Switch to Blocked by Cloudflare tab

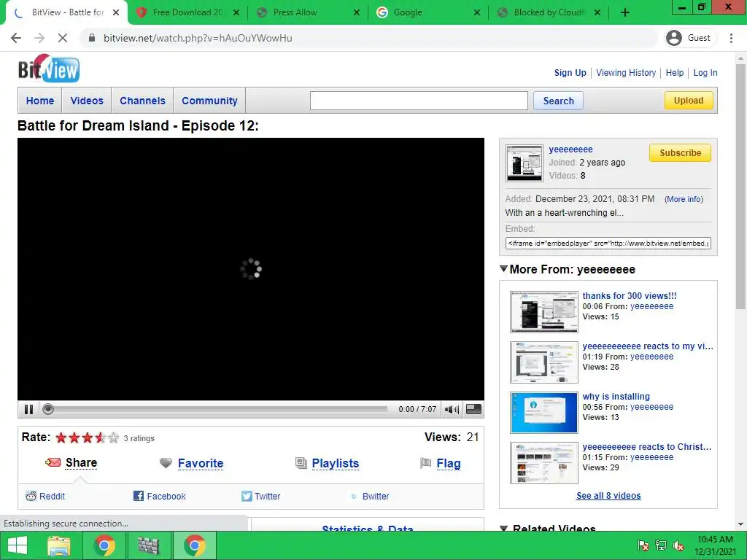[549, 12]
